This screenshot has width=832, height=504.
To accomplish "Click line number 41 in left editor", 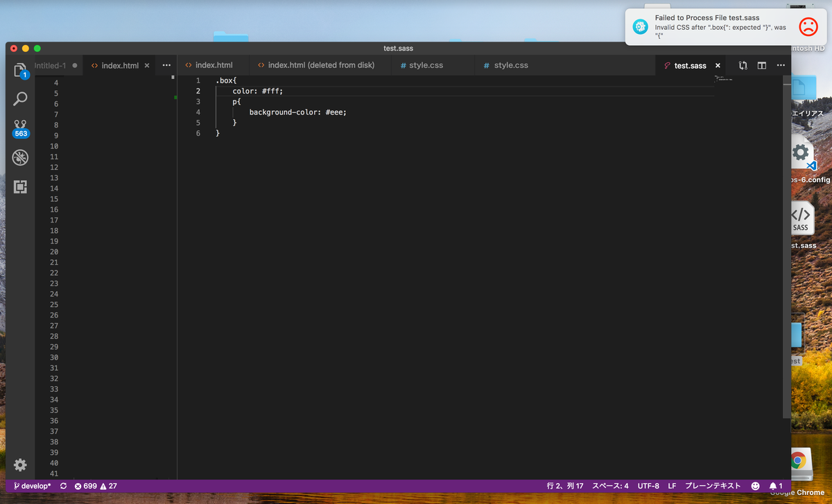I will (x=54, y=473).
